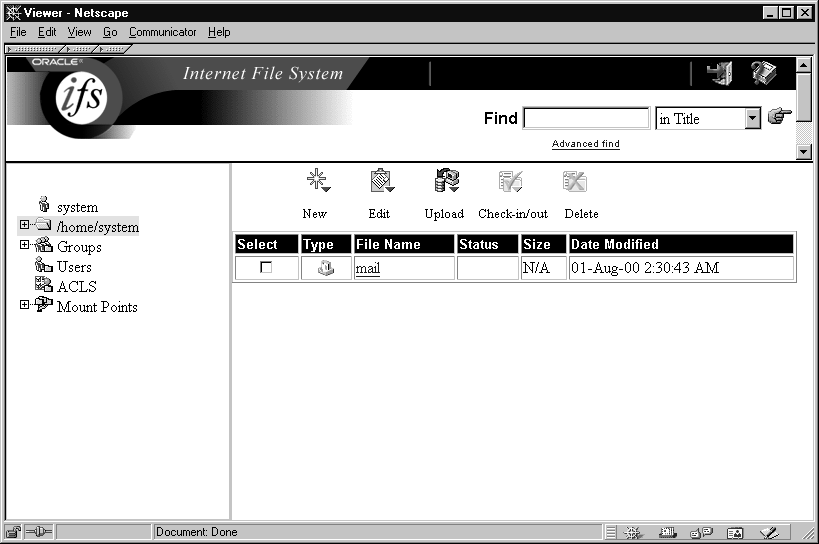This screenshot has width=819, height=544.
Task: Expand the /home/system tree node
Action: point(24,224)
